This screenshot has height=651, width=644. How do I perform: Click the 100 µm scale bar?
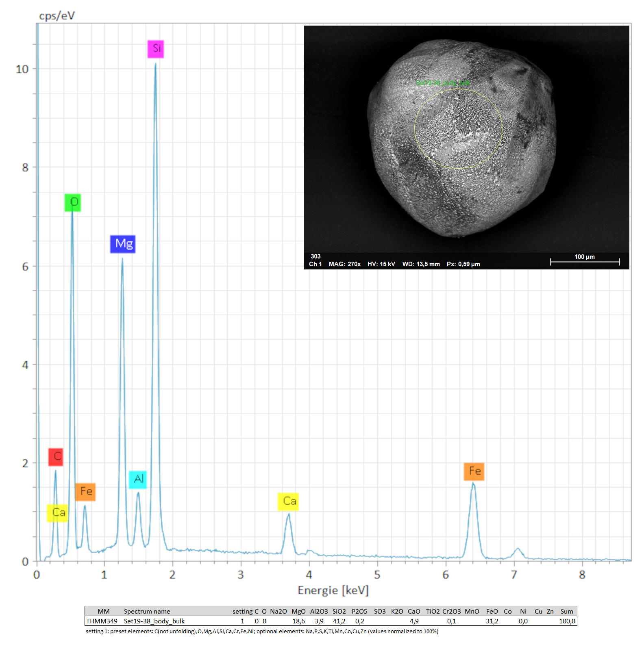point(585,261)
